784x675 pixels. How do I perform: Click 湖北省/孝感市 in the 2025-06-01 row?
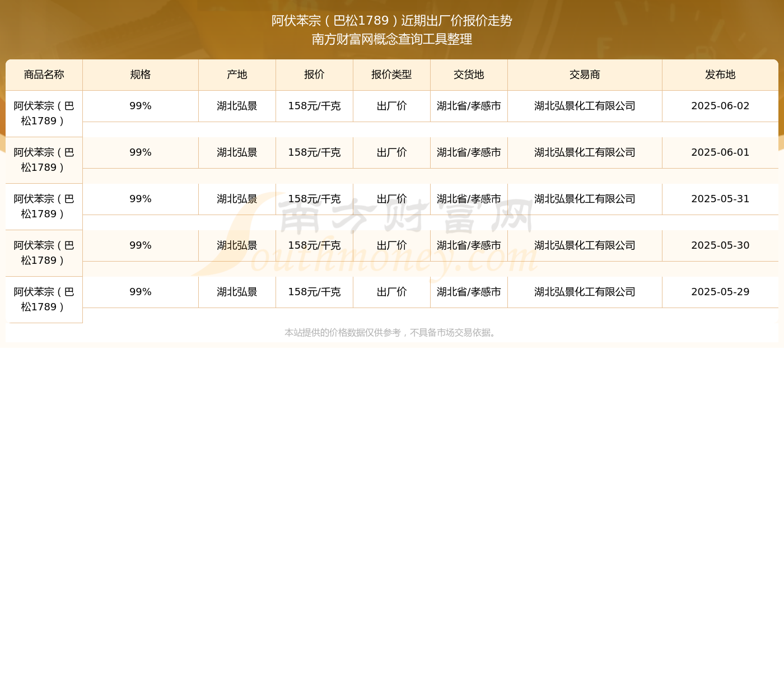469,152
